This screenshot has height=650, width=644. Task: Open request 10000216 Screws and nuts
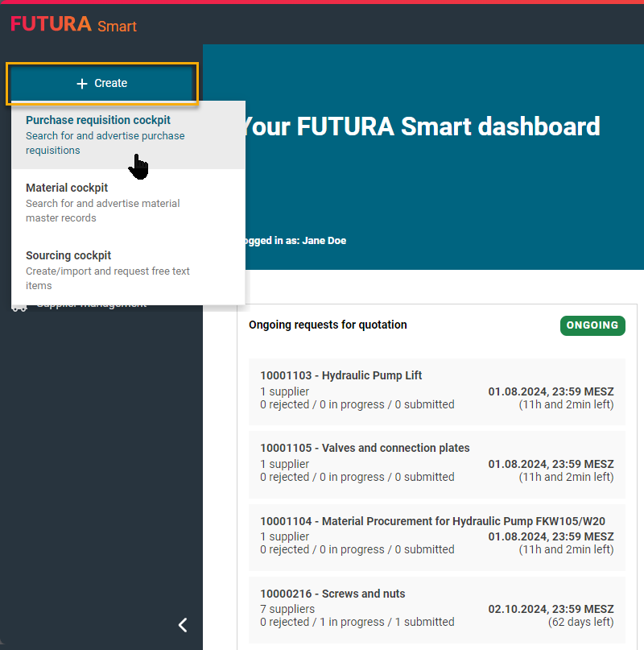pyautogui.click(x=332, y=594)
